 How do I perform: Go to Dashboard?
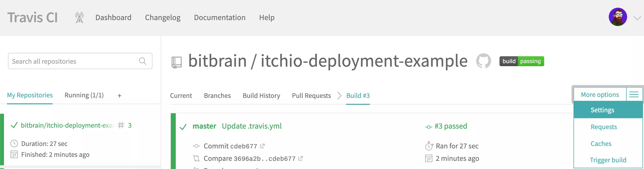pyautogui.click(x=113, y=18)
